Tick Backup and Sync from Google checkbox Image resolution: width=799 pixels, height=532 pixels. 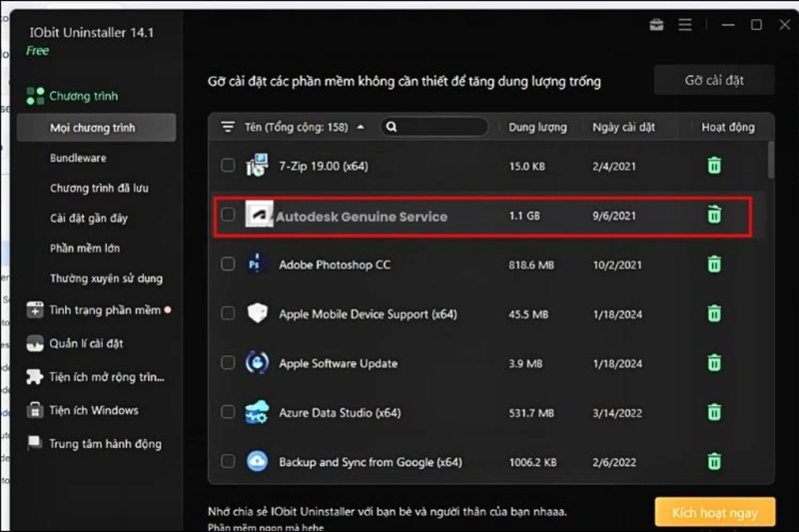pyautogui.click(x=228, y=461)
